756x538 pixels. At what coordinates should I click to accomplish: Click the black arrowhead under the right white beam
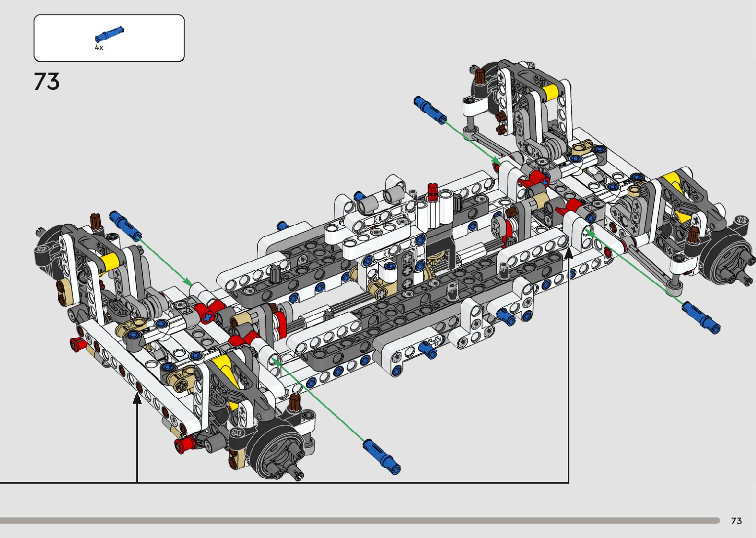coord(568,253)
